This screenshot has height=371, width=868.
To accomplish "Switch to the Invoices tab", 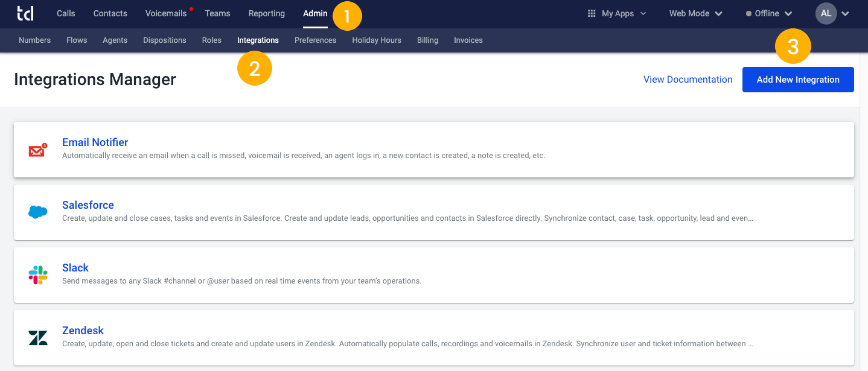I will [468, 40].
